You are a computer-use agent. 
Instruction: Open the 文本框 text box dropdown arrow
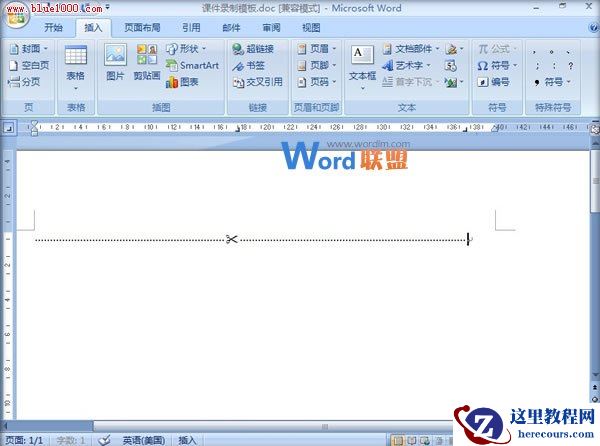pos(362,88)
